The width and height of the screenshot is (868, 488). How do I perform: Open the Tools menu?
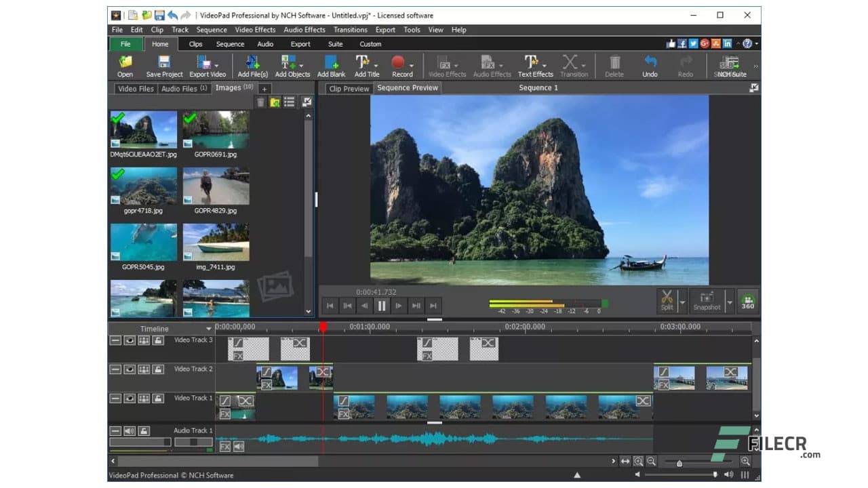412,29
